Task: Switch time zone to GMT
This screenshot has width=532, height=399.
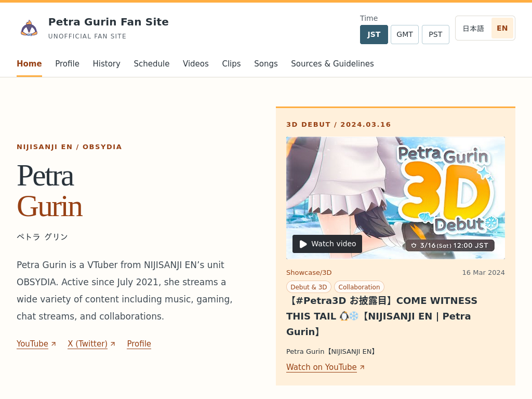Action: [404, 35]
